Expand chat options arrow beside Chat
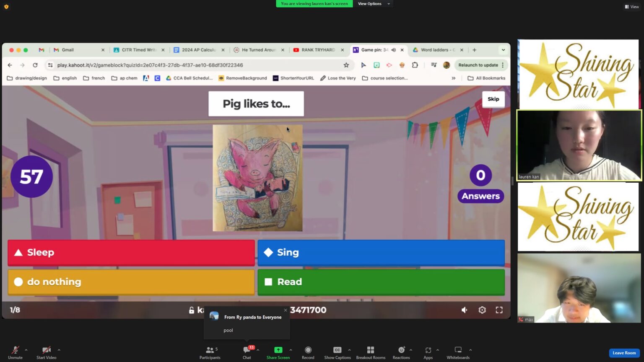 click(x=258, y=350)
